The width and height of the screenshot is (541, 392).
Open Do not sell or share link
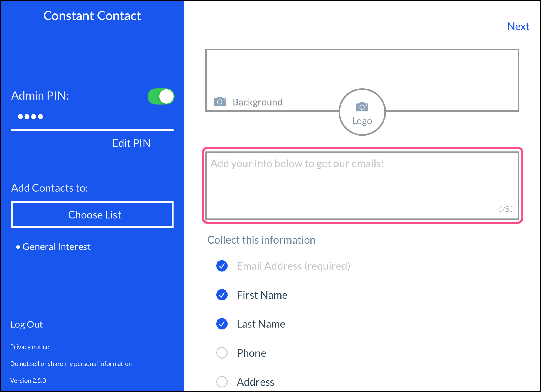[71, 364]
